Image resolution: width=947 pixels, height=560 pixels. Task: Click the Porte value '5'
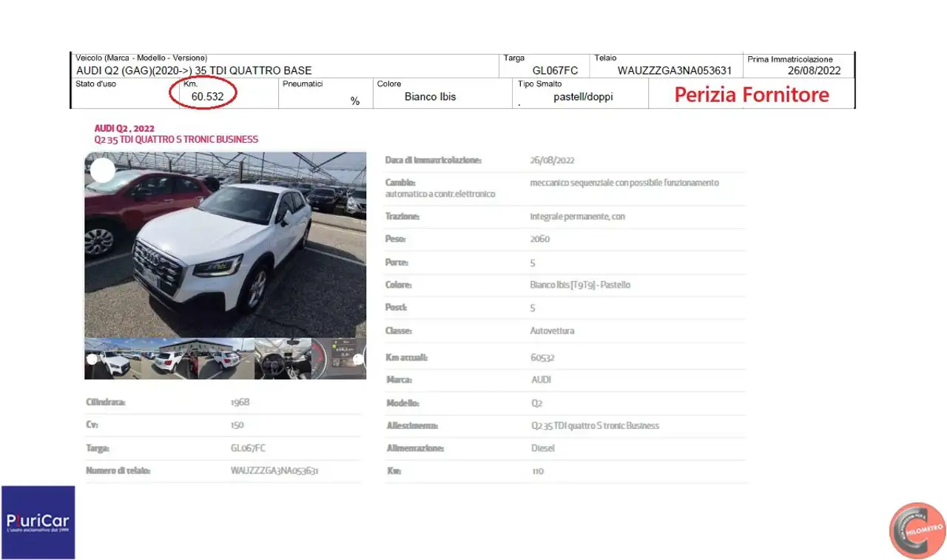click(533, 263)
